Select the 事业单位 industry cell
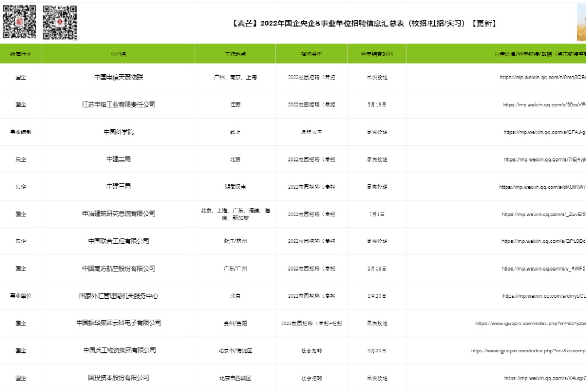The image size is (586, 392). coord(21,295)
